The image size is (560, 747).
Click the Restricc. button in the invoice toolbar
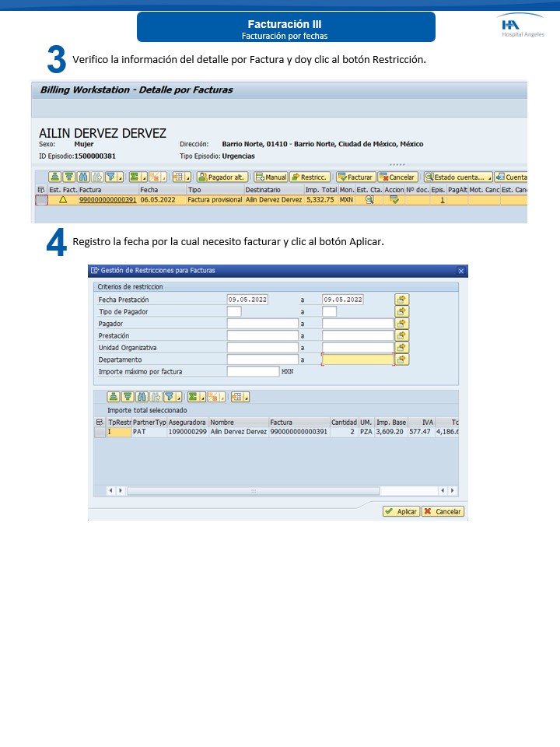click(x=310, y=177)
